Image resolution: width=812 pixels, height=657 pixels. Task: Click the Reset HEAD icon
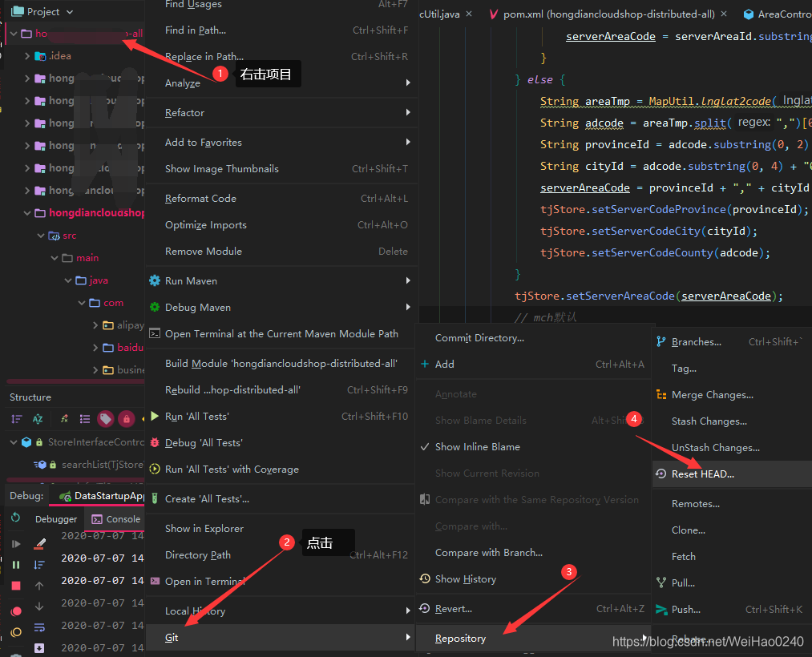pyautogui.click(x=661, y=474)
